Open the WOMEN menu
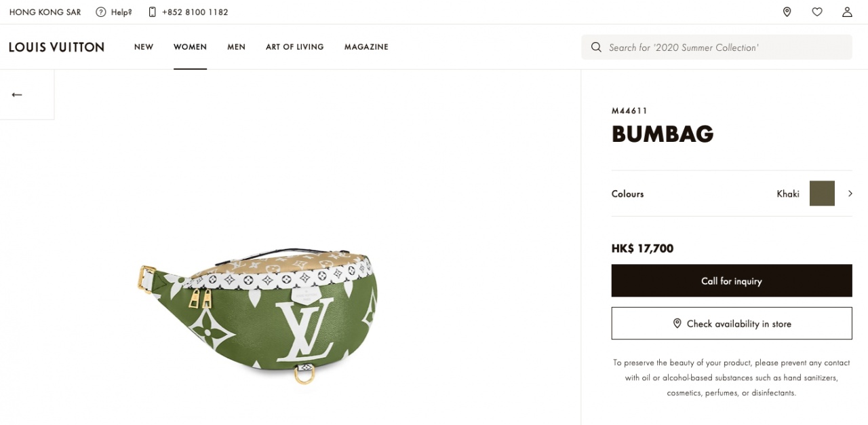The width and height of the screenshot is (868, 425). click(x=190, y=47)
